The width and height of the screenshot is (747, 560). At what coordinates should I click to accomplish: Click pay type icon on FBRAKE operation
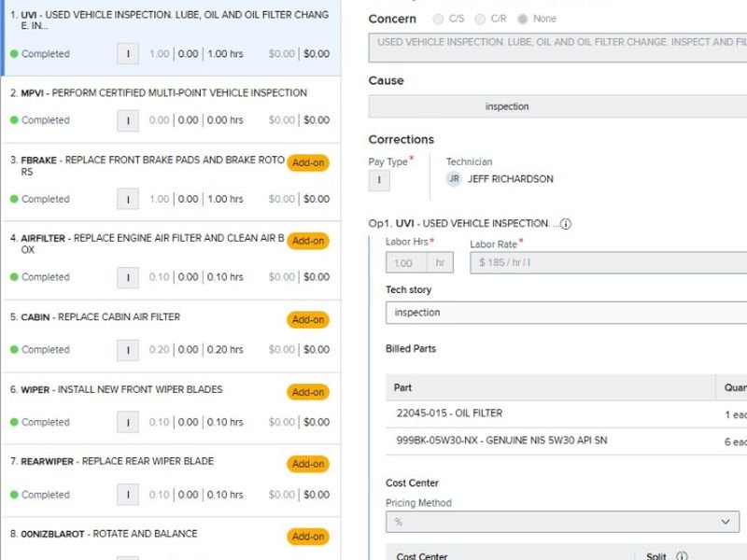pos(128,199)
